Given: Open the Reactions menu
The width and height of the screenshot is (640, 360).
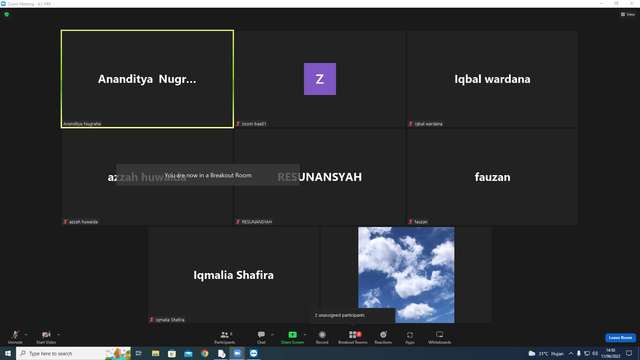Looking at the screenshot, I should (383, 337).
